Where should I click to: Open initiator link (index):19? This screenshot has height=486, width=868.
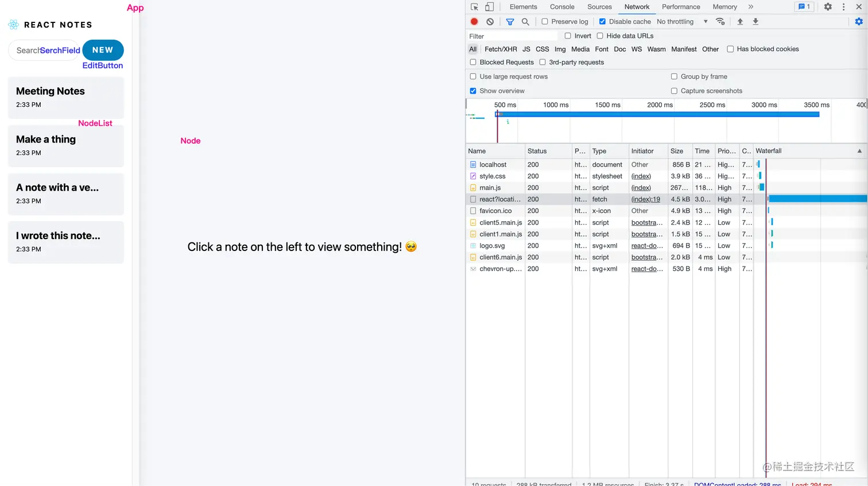tap(646, 199)
